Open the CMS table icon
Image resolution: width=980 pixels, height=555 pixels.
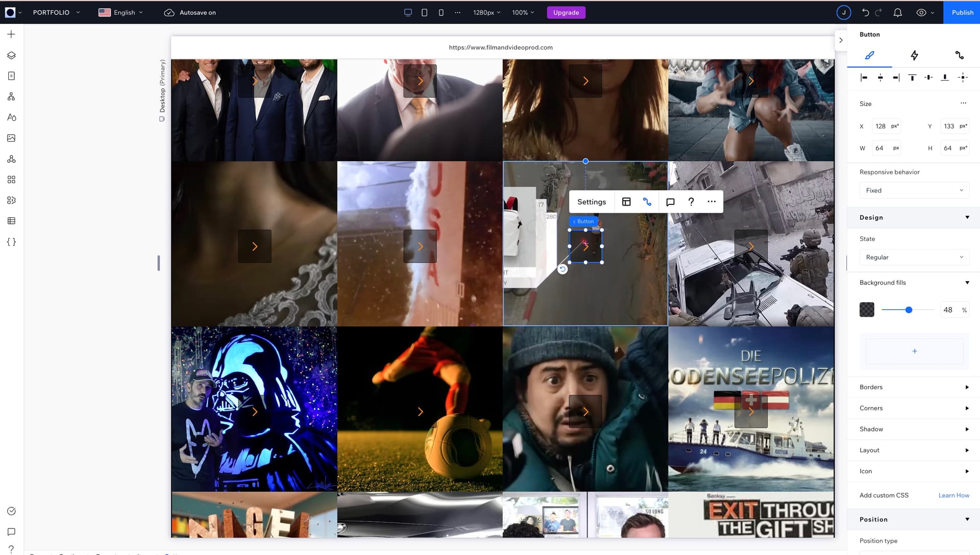[x=11, y=221]
